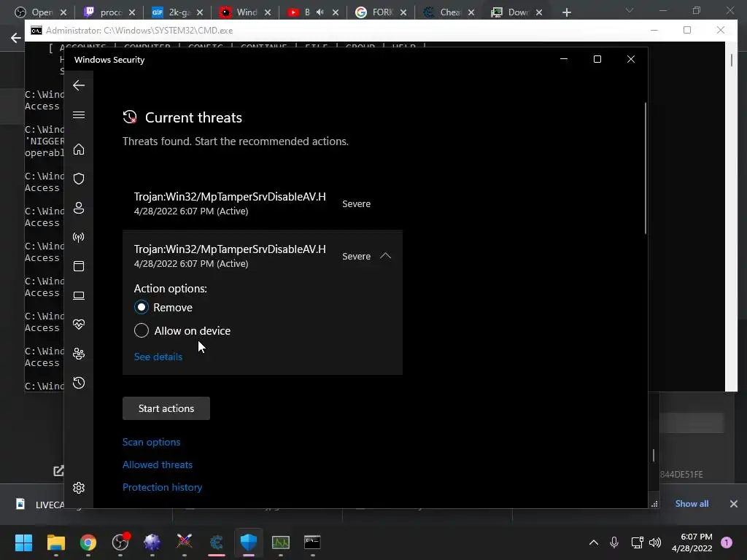Open the performance monitor taskbar app
The width and height of the screenshot is (747, 560).
click(281, 542)
